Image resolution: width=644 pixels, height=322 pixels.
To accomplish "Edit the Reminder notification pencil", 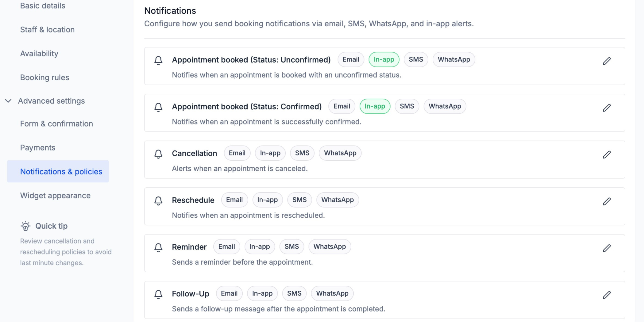I will [607, 248].
